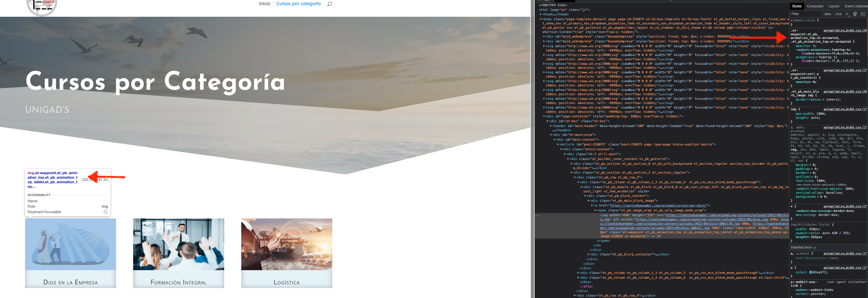Open autoptimize css:17 link beside img rule
The image size is (868, 298).
(845, 109)
